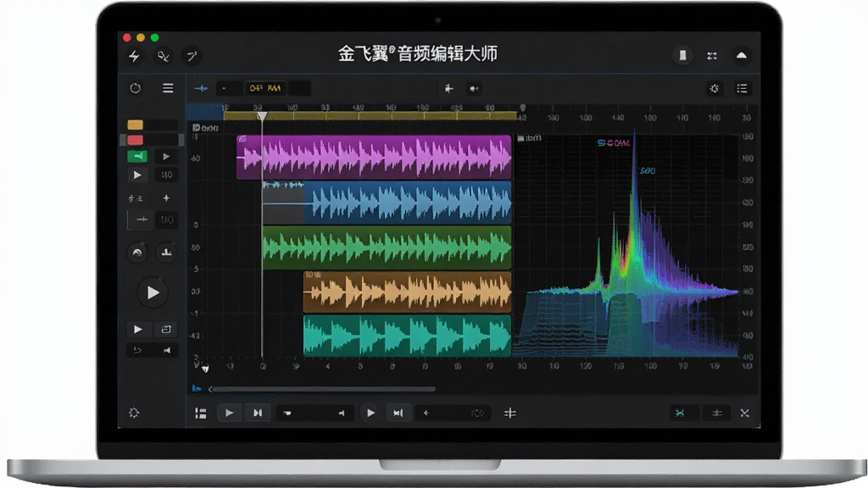The width and height of the screenshot is (868, 488).
Task: Click the left arrow in bottom right slider
Action: pos(426,413)
